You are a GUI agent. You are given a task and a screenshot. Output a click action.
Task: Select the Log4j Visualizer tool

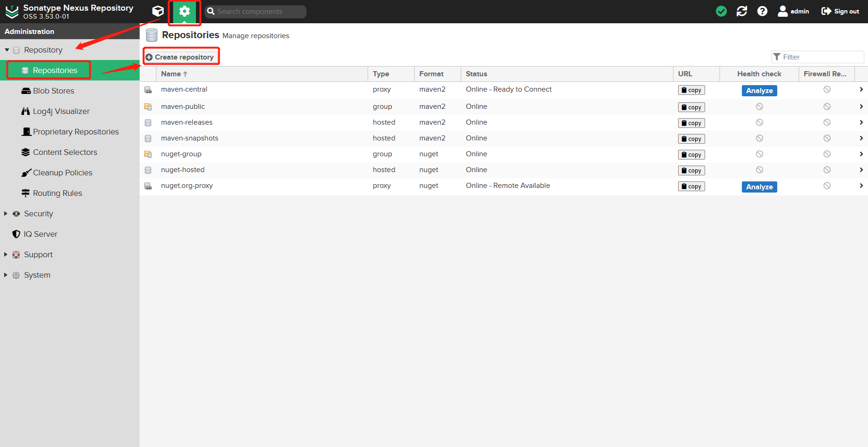(x=61, y=111)
